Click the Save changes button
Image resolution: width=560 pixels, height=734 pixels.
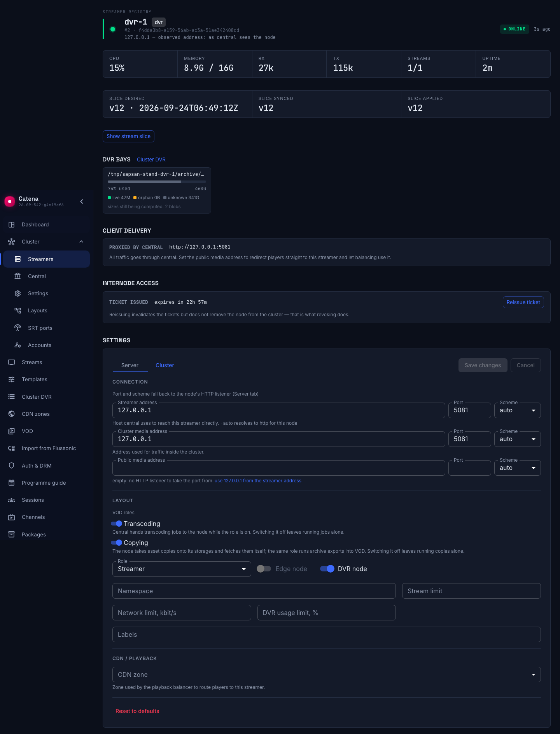coord(483,365)
